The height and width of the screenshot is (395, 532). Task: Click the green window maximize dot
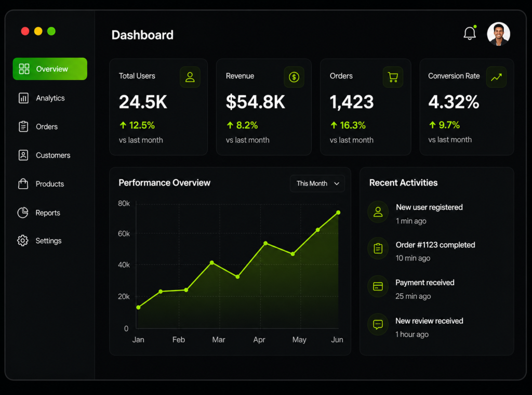point(51,31)
